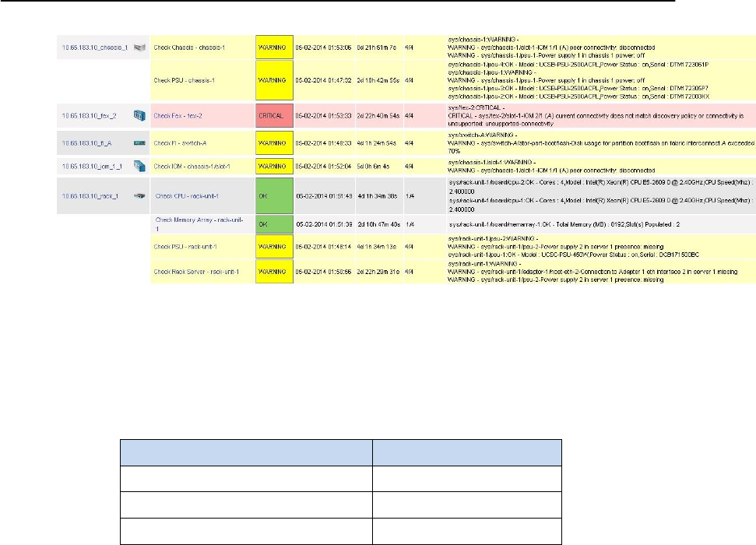Select the last check time 05-02-2014 01:53:06
The height and width of the screenshot is (545, 756).
[x=324, y=47]
